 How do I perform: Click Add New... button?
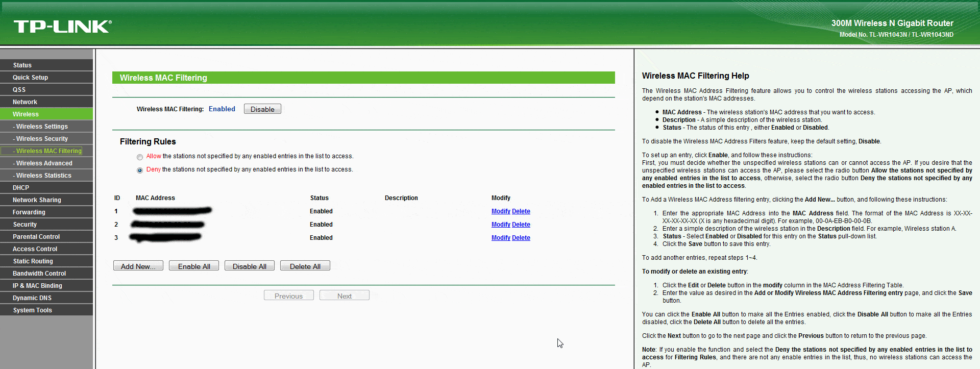tap(138, 266)
